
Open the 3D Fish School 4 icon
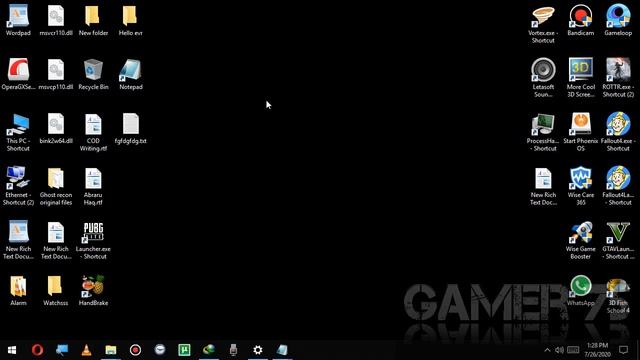(618, 295)
